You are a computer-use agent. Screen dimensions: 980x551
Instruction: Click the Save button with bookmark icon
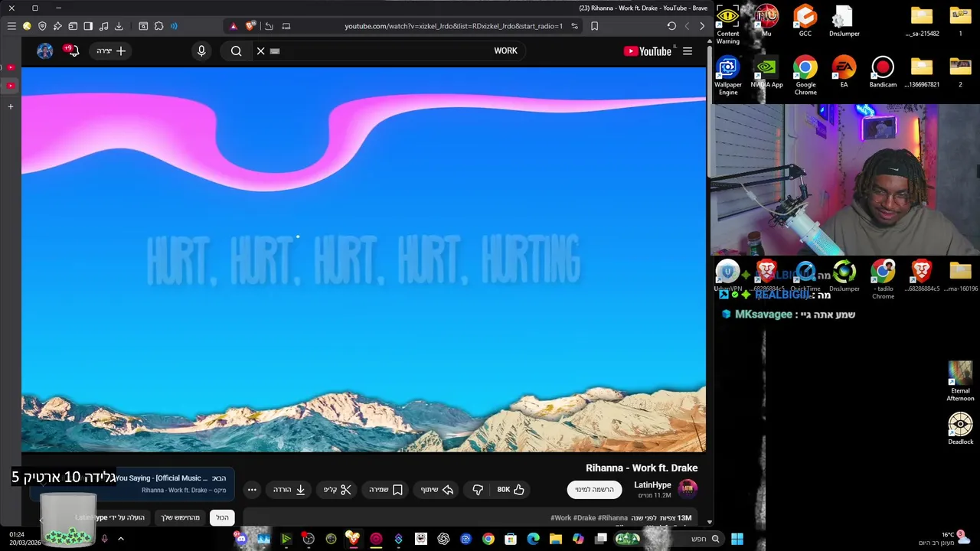click(x=386, y=490)
